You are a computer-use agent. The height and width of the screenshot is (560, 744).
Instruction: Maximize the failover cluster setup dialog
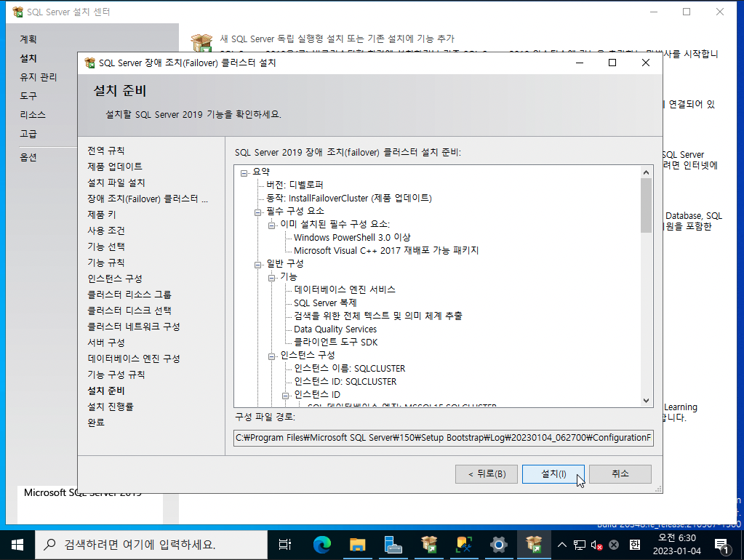pyautogui.click(x=612, y=63)
